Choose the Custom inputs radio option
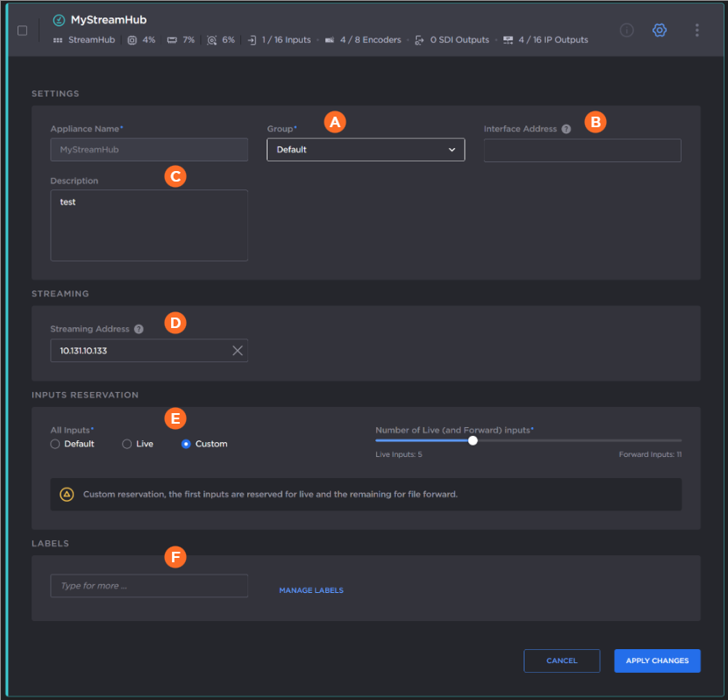 point(186,444)
